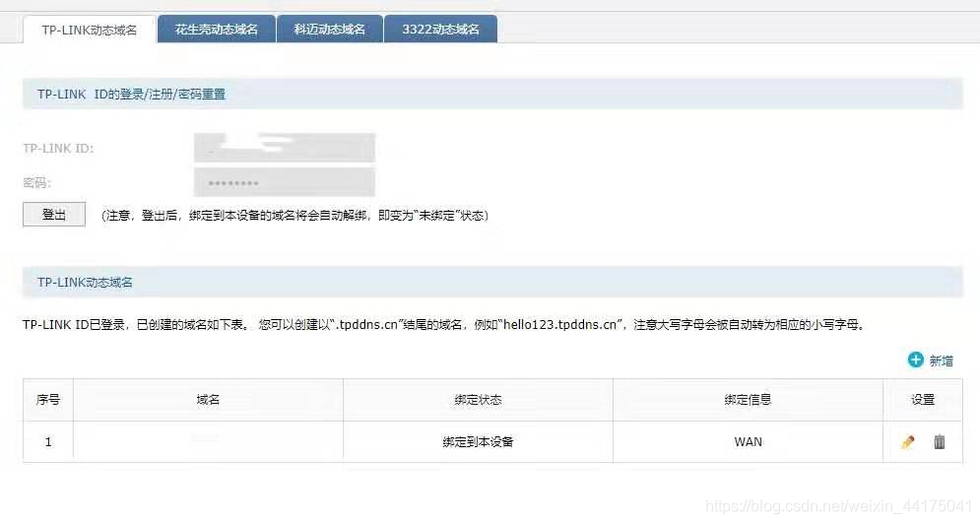The image size is (980, 524).
Task: Click the tpddns.cn domain description text
Action: point(445,324)
